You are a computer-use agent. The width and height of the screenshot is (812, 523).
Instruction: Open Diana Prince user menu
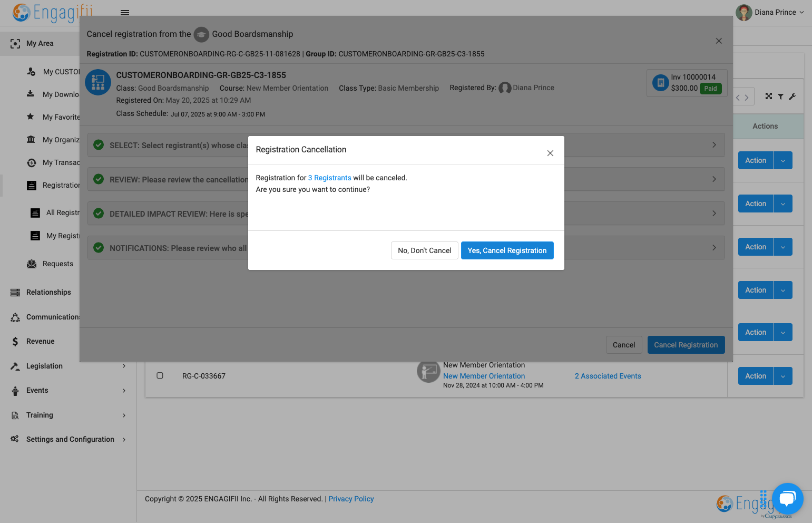pyautogui.click(x=770, y=12)
